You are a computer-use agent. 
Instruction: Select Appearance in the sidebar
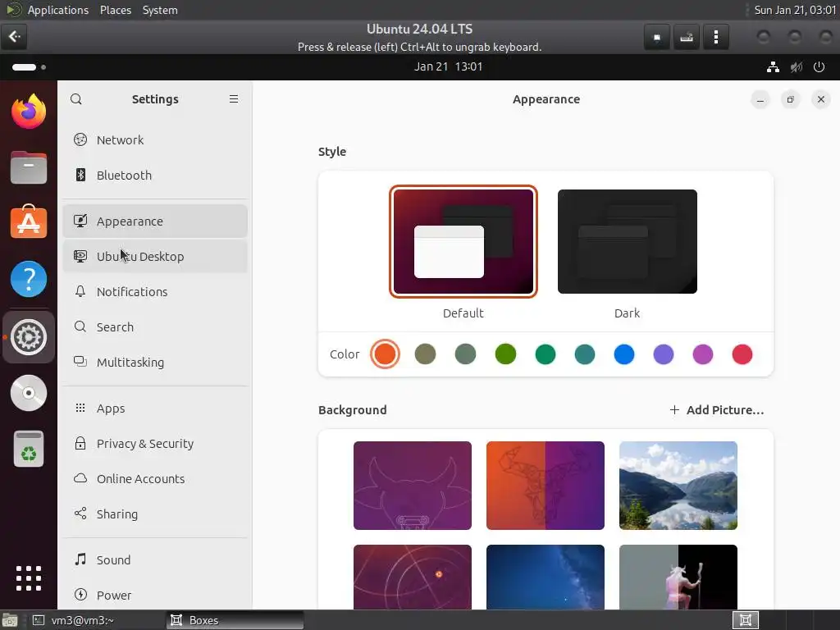[155, 221]
